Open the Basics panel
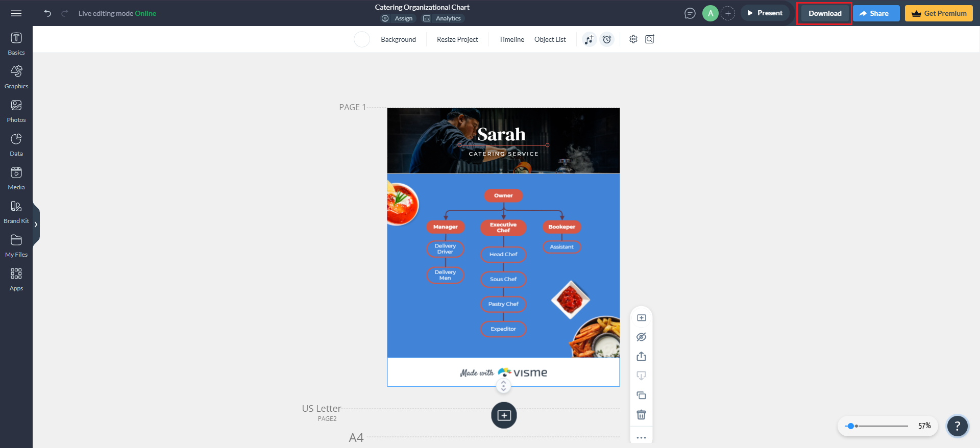Screen dimensions: 980x448 click(x=16, y=43)
